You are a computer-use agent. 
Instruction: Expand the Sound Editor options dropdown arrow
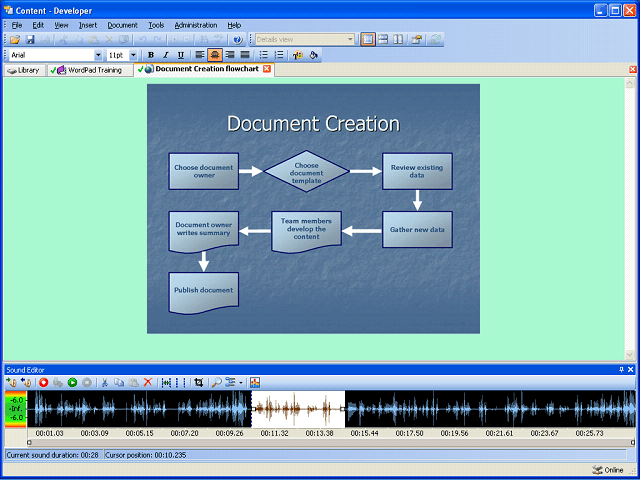pyautogui.click(x=241, y=383)
